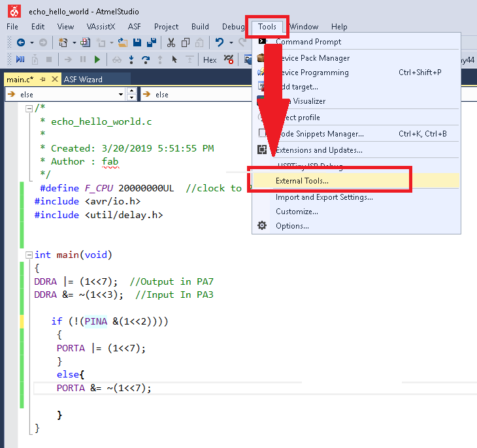Viewport: 477px width, 448px height.
Task: Expand the Add New Item dropdown arrow
Action: [x=112, y=43]
